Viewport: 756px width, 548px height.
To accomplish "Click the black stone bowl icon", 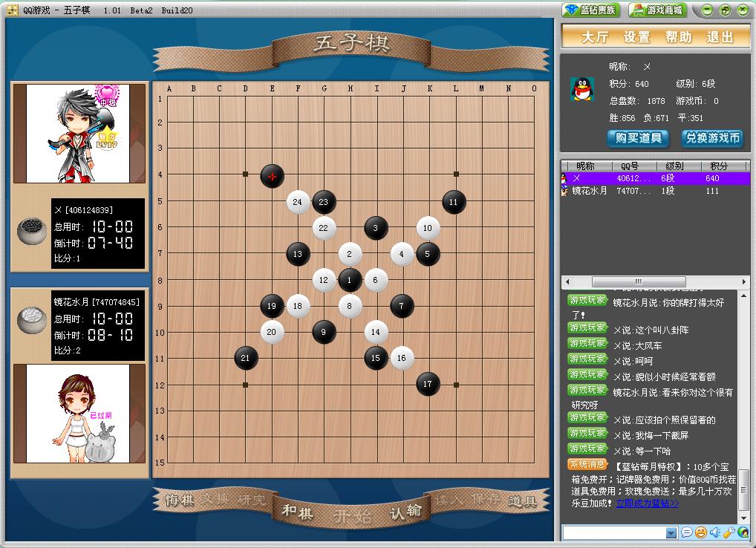I will pyautogui.click(x=31, y=231).
